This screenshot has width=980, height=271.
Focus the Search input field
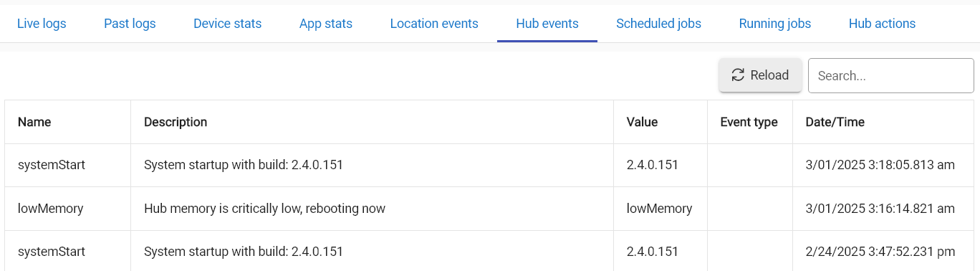pyautogui.click(x=891, y=75)
